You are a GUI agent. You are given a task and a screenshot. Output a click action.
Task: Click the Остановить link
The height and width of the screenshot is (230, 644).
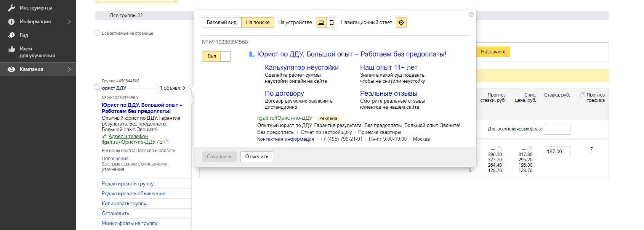click(x=115, y=214)
